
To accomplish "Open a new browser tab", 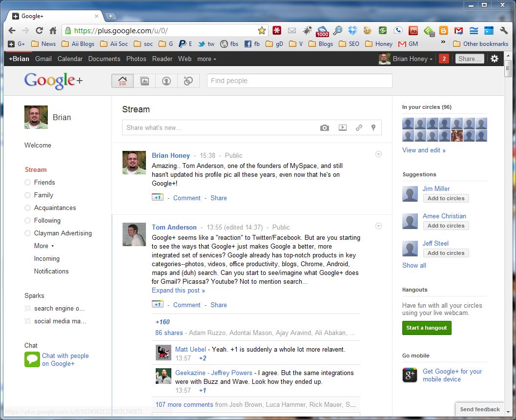I will tap(110, 16).
